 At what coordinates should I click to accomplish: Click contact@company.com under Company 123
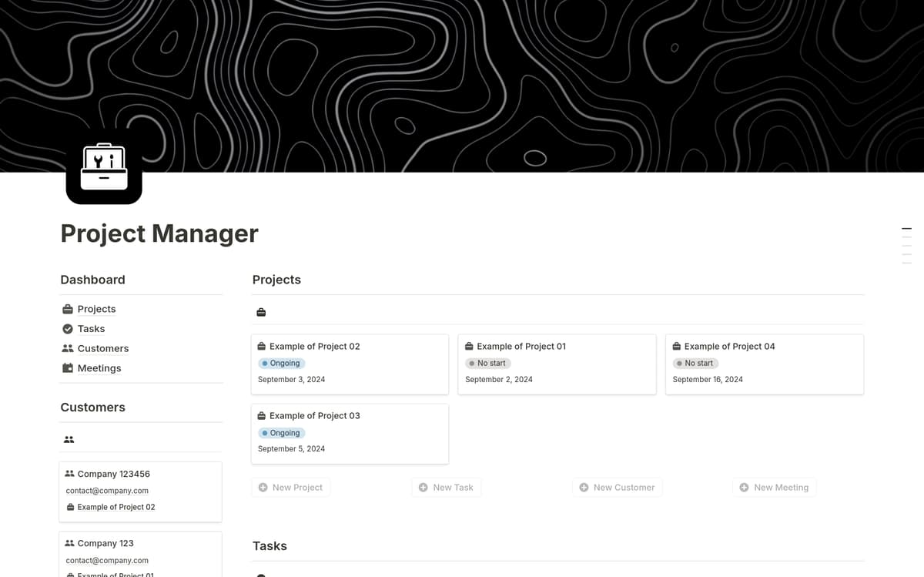[107, 561]
